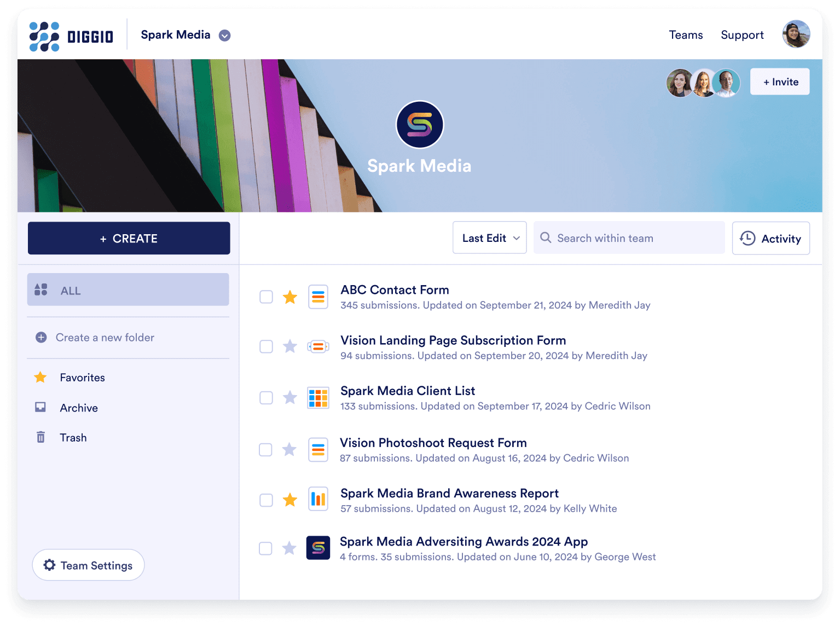
Task: Select the Spark Media Client List checkbox
Action: click(x=266, y=398)
